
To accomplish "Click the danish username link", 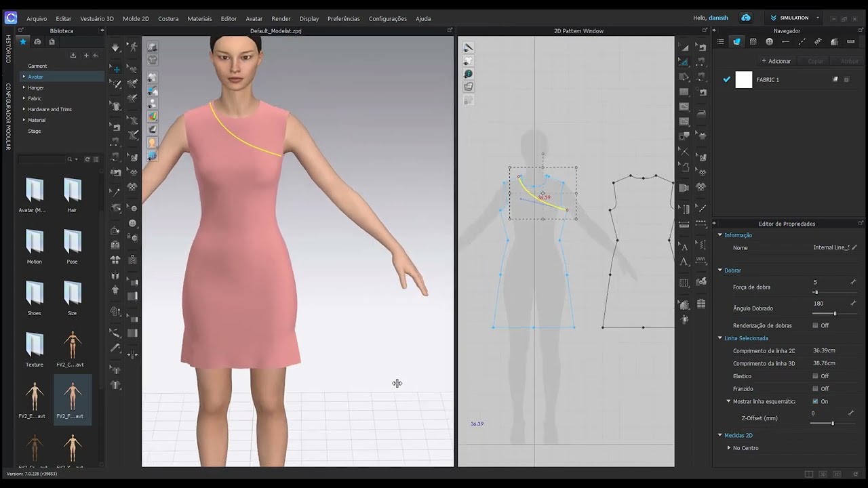I will click(x=718, y=18).
